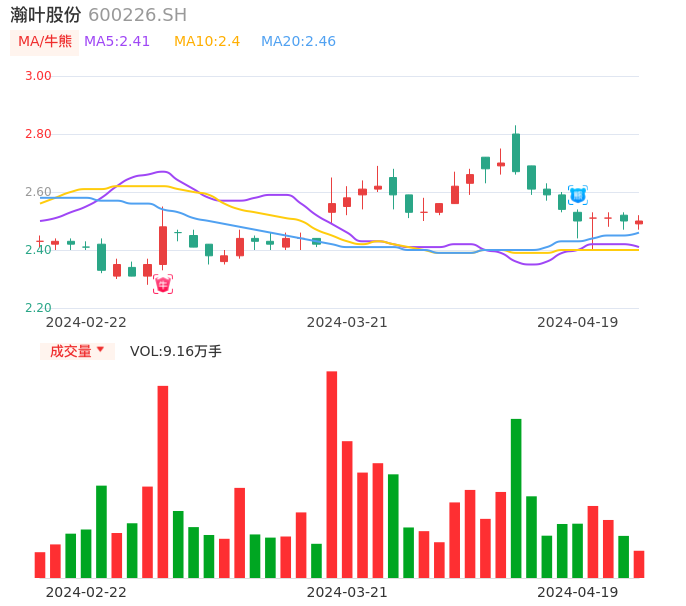Click the blue bear signal marker icon
The width and height of the screenshot is (686, 606).
577,195
